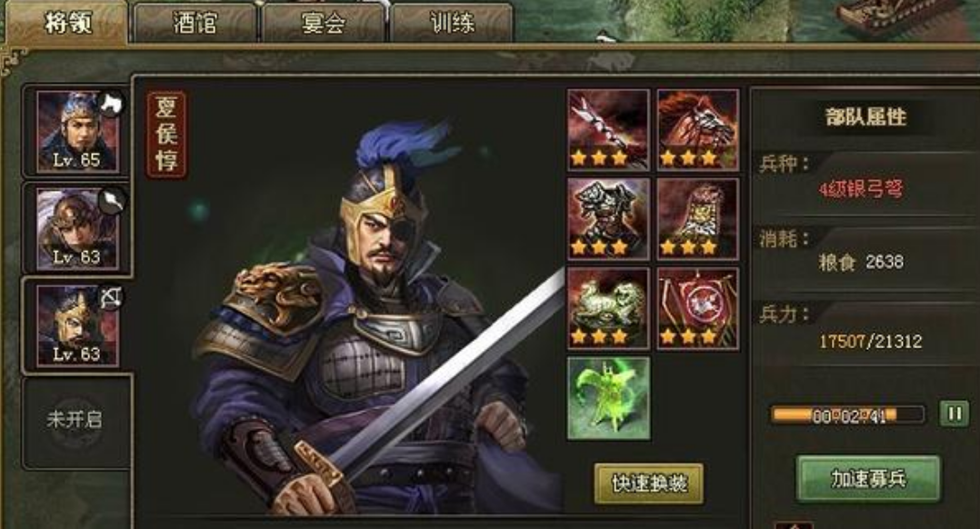Switch to the 酒馆 tab
Image resolution: width=980 pixels, height=529 pixels.
pyautogui.click(x=194, y=23)
